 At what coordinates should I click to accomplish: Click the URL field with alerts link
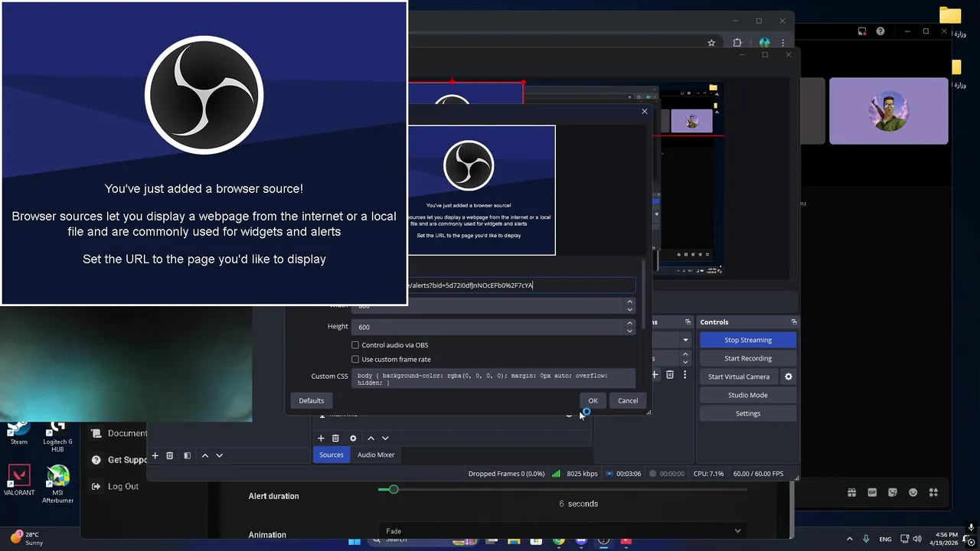point(521,285)
